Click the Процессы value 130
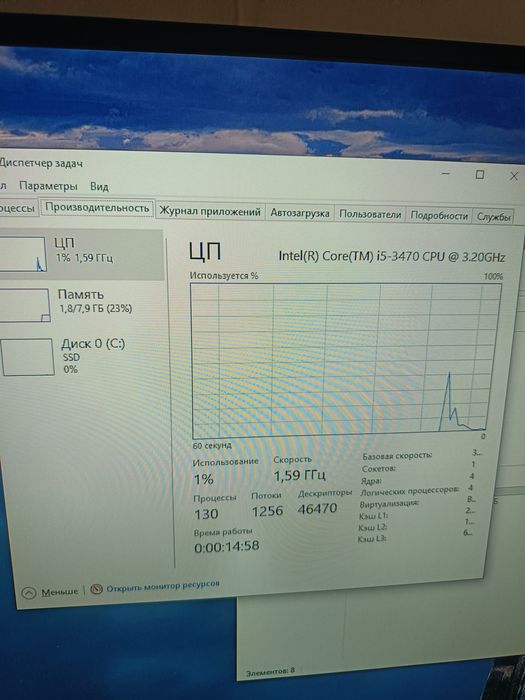This screenshot has height=700, width=525. [x=206, y=514]
